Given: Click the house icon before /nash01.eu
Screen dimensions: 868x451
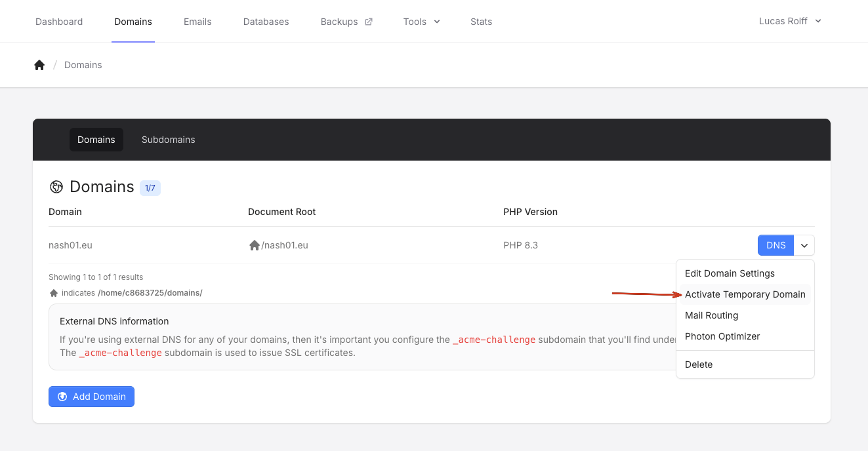Looking at the screenshot, I should 255,245.
